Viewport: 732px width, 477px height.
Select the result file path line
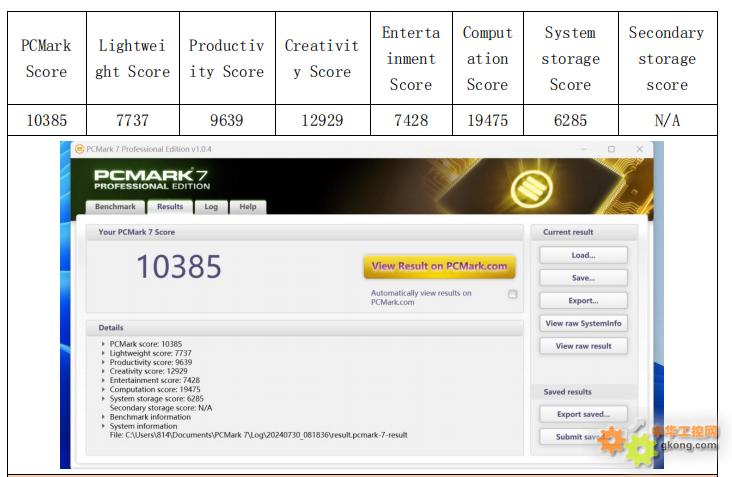[x=258, y=435]
